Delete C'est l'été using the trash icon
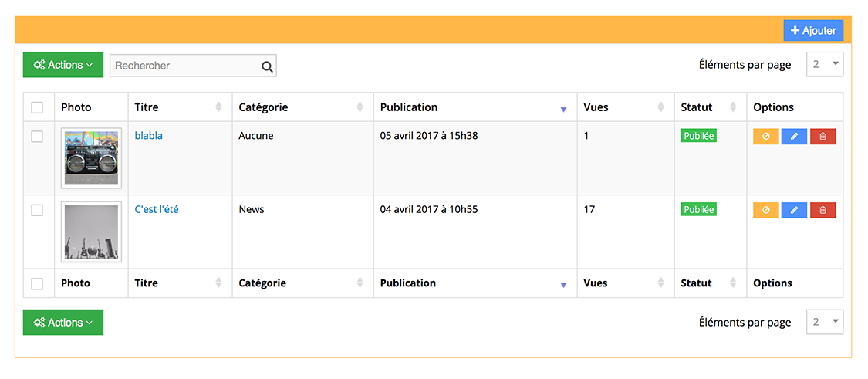868x379 pixels. point(822,210)
